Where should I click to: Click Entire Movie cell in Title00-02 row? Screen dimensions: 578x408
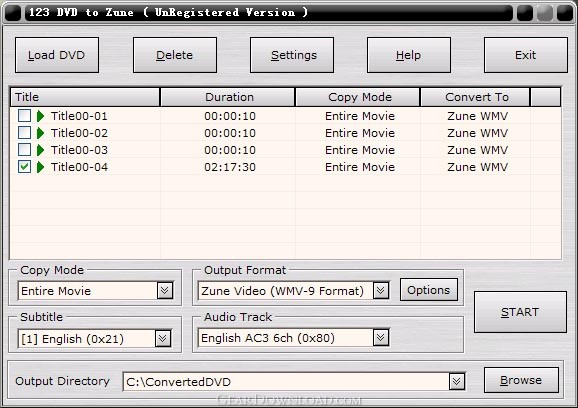(x=360, y=133)
